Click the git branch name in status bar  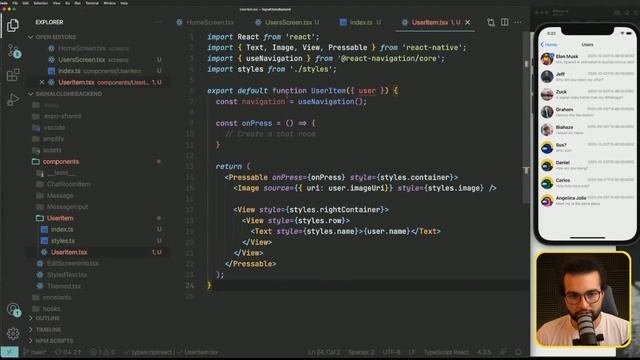coord(36,352)
